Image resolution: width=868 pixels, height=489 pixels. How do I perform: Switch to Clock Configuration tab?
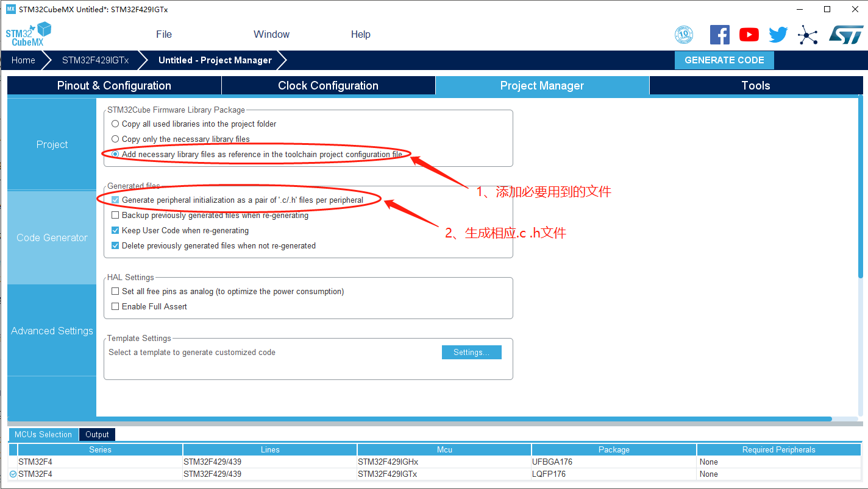pyautogui.click(x=328, y=85)
